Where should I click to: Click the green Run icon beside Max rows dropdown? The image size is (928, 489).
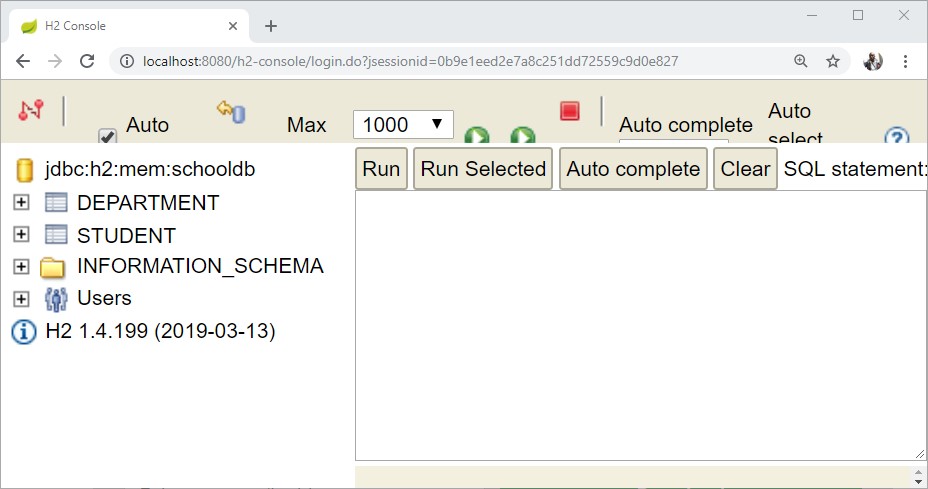click(477, 138)
